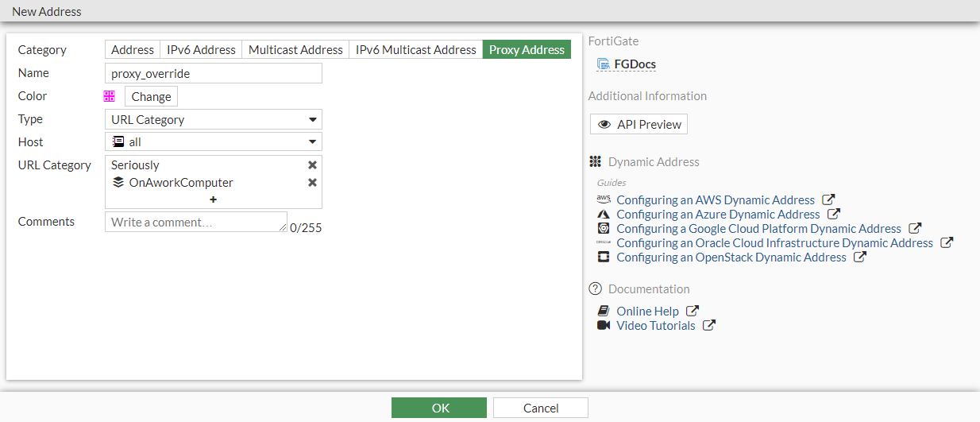Click the Google Cloud Platform icon
The width and height of the screenshot is (980, 422).
(x=604, y=229)
